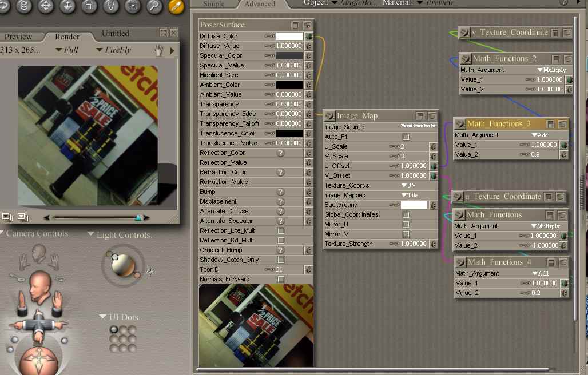This screenshot has width=588, height=375.
Task: Click the Image_Source file name value
Action: pyautogui.click(x=418, y=127)
